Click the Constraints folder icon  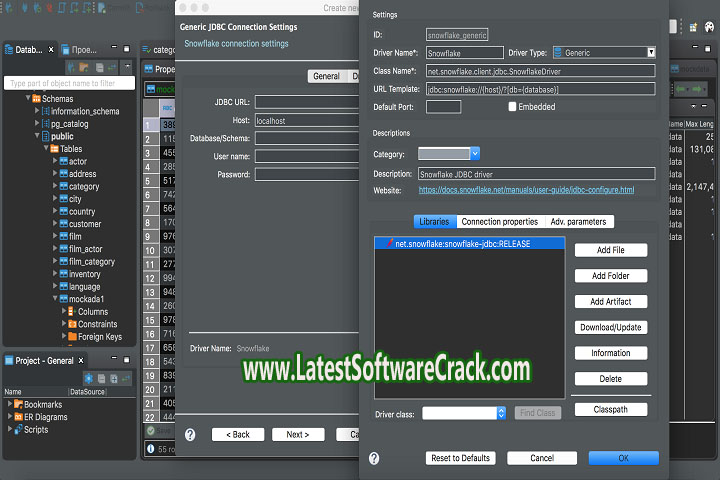coord(71,324)
